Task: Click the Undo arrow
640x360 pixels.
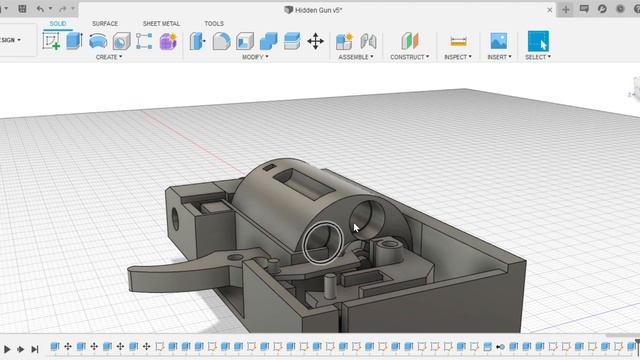Action: [40, 9]
